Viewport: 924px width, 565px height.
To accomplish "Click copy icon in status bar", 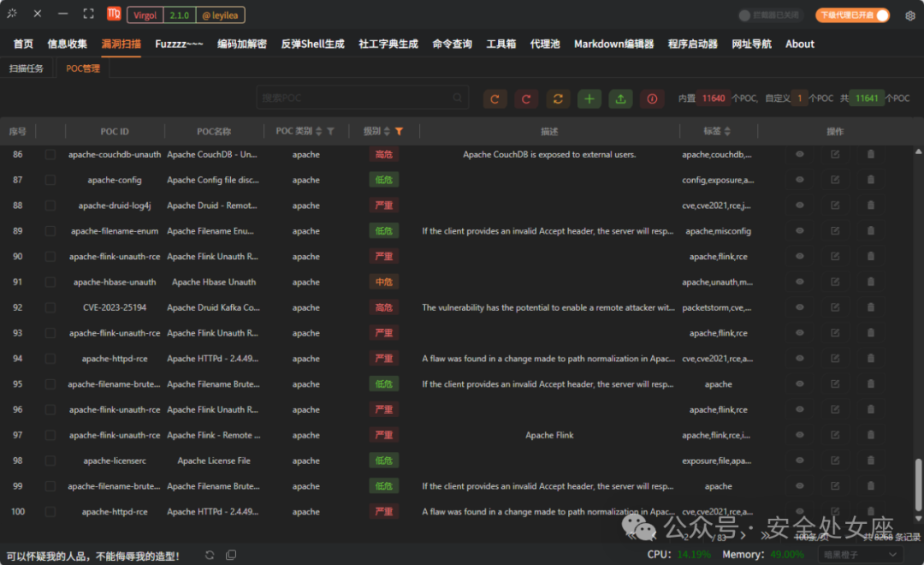I will pos(231,555).
